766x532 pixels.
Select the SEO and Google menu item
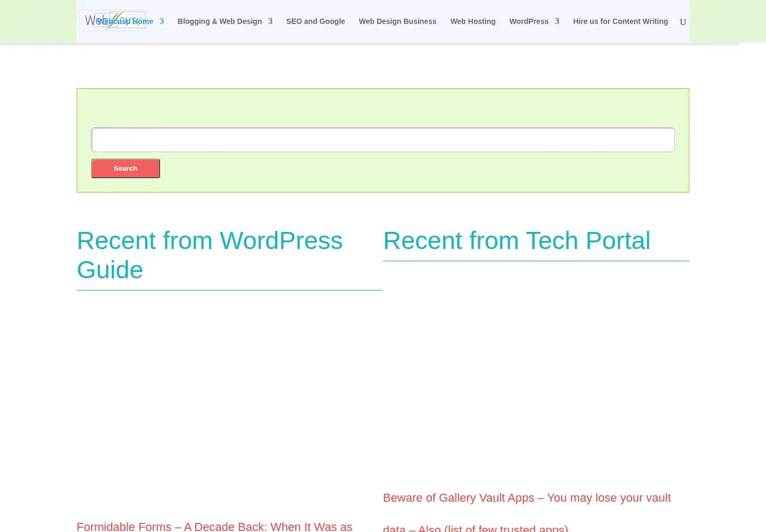coord(315,21)
